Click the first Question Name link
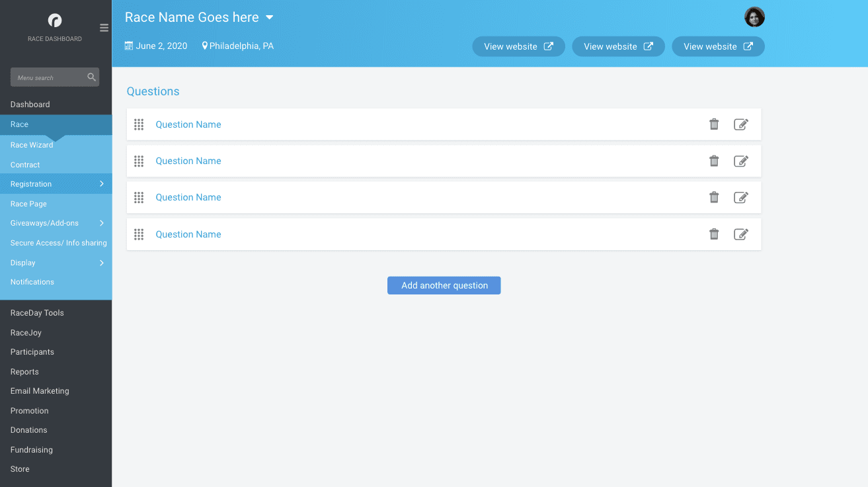This screenshot has height=487, width=868. pos(188,124)
